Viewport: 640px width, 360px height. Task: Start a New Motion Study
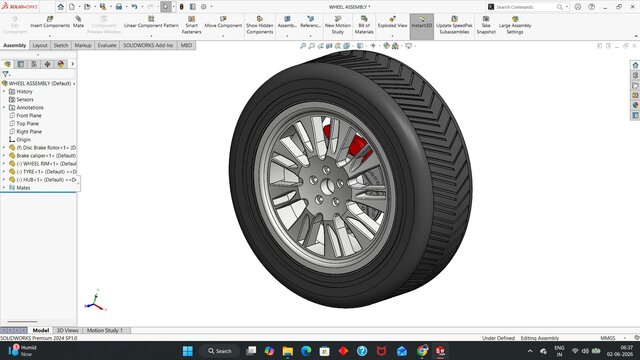click(338, 25)
